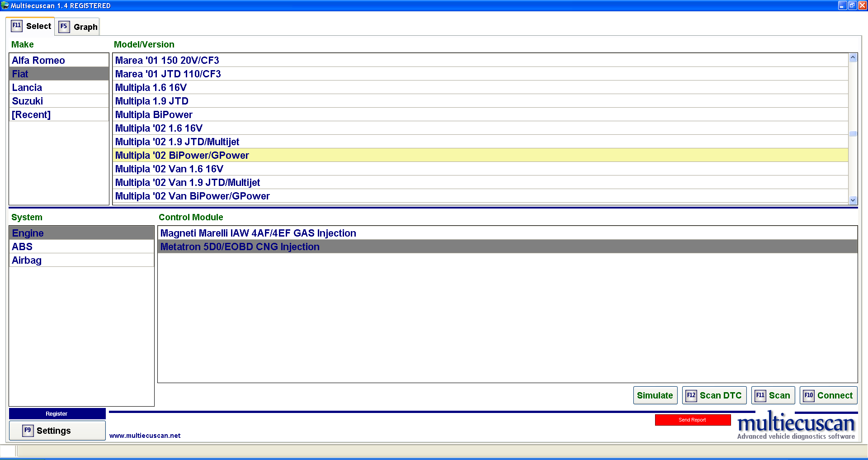Click F12 key icon on Scan DTC
The width and height of the screenshot is (868, 460).
[691, 395]
